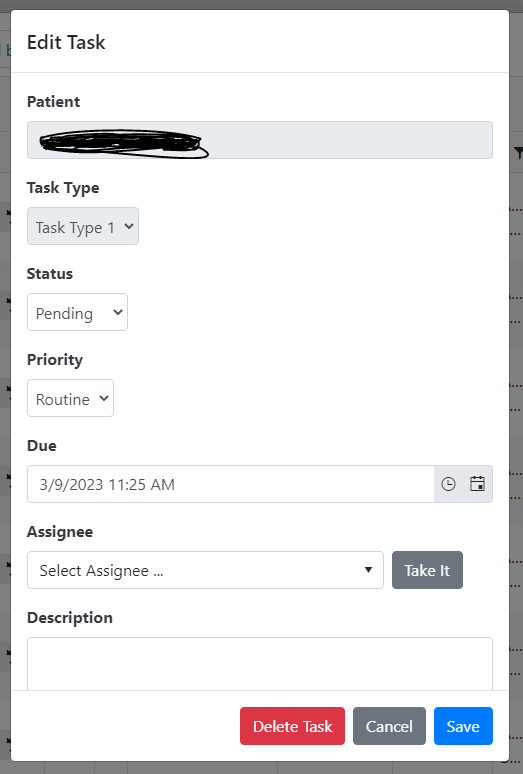Focus the Due date text field
This screenshot has width=523, height=774.
click(231, 484)
